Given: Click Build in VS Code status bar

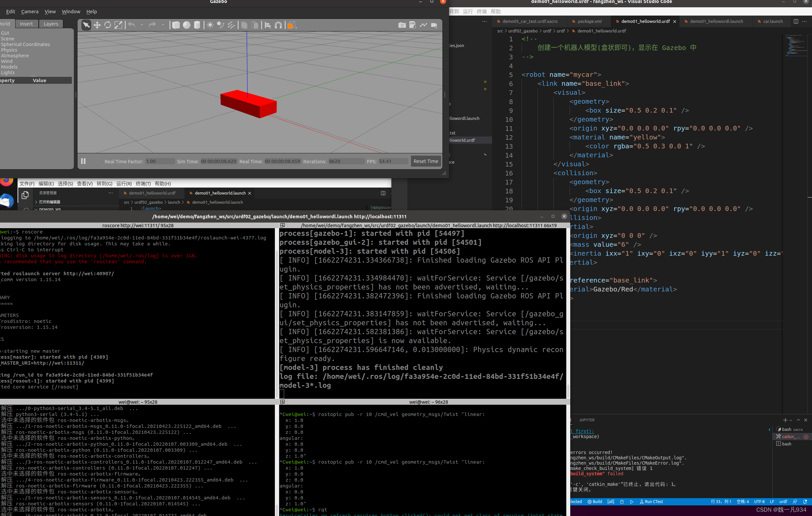Looking at the screenshot, I should coord(595,501).
